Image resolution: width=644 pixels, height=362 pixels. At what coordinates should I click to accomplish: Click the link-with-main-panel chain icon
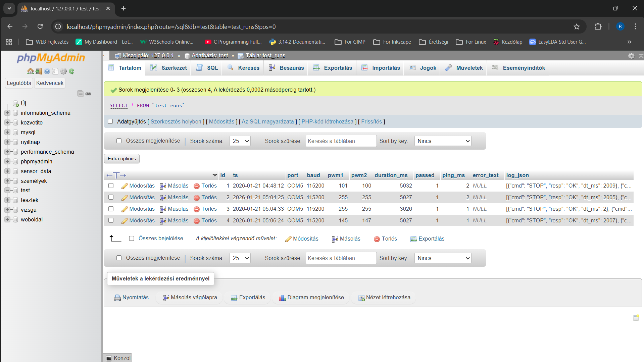click(x=88, y=94)
